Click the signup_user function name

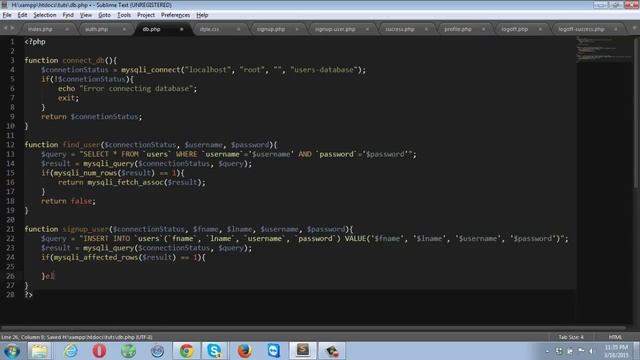(85, 229)
